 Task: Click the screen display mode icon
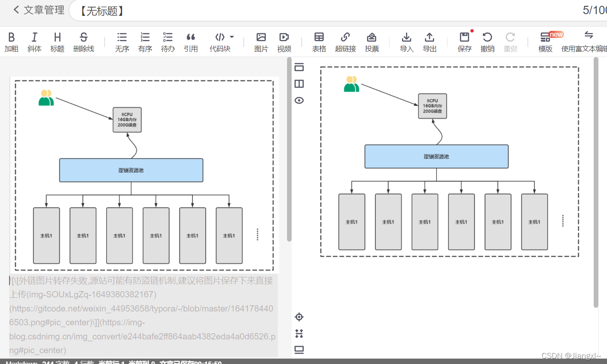click(x=299, y=349)
